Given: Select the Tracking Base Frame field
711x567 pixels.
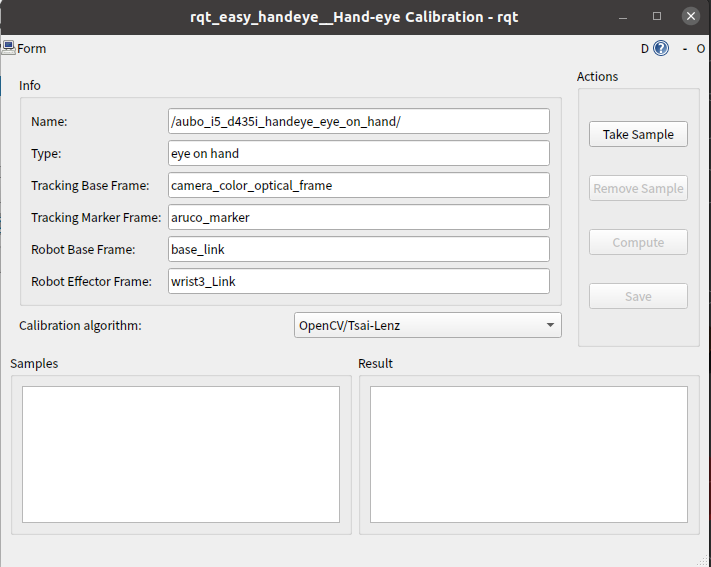Looking at the screenshot, I should coord(359,185).
